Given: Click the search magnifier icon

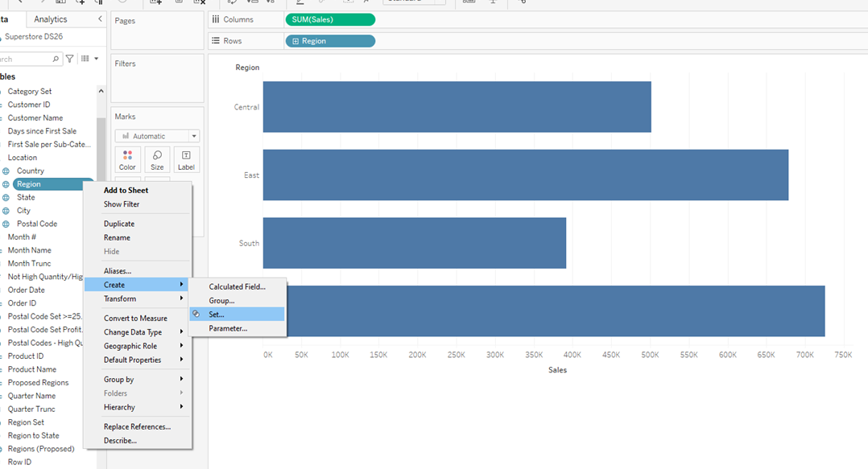Looking at the screenshot, I should point(56,59).
